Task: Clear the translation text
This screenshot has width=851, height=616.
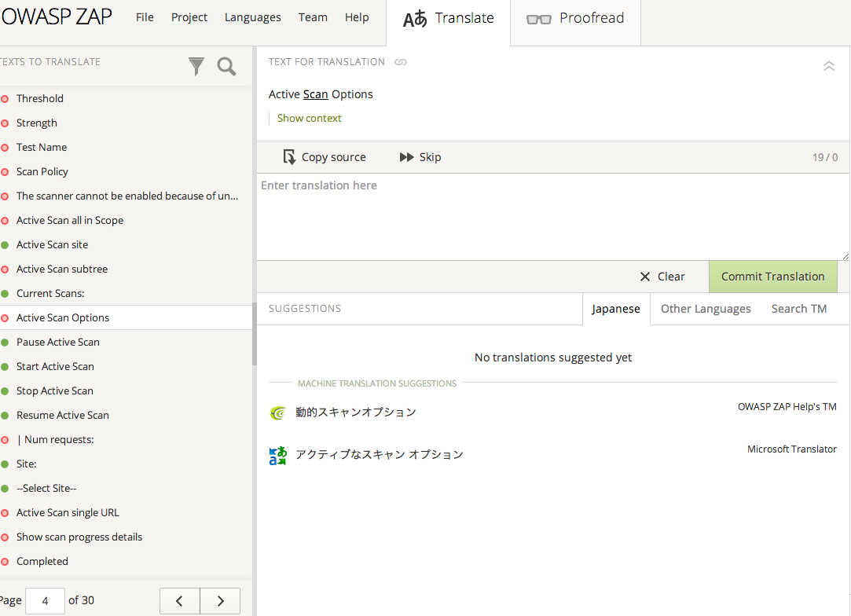Action: click(662, 277)
